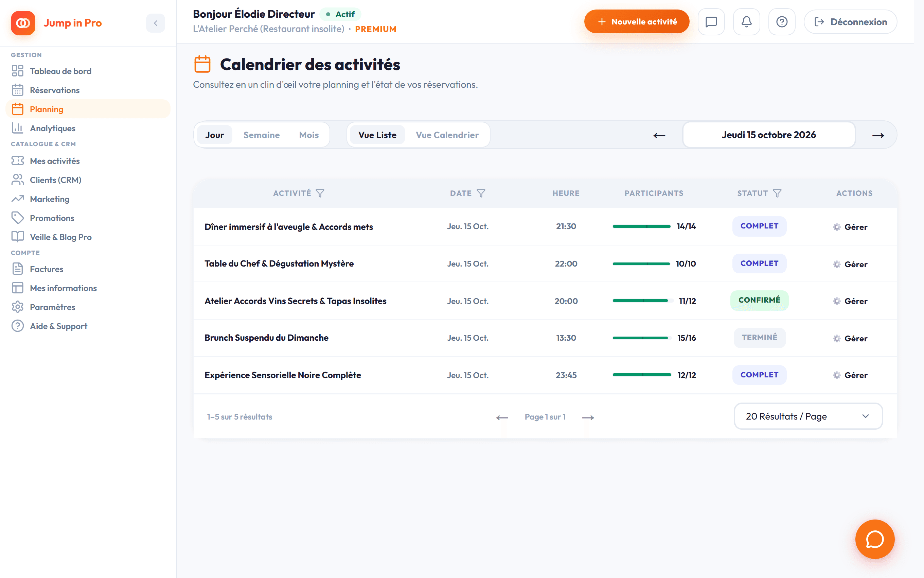Click participants progress bar showing 14/14

[641, 226]
